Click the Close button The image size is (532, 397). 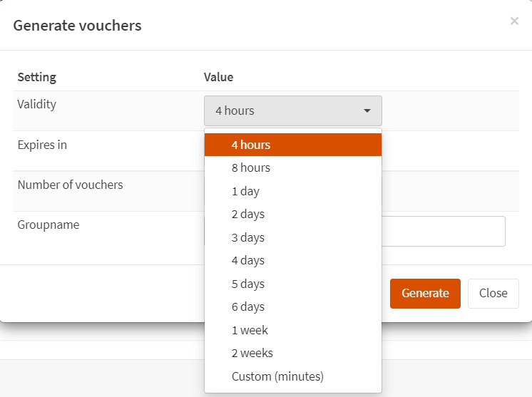[x=493, y=293]
